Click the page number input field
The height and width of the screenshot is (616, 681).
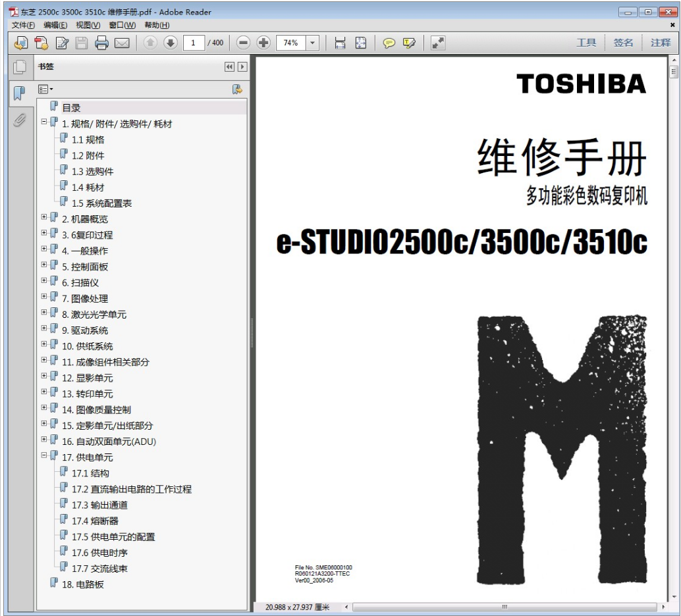tap(193, 43)
